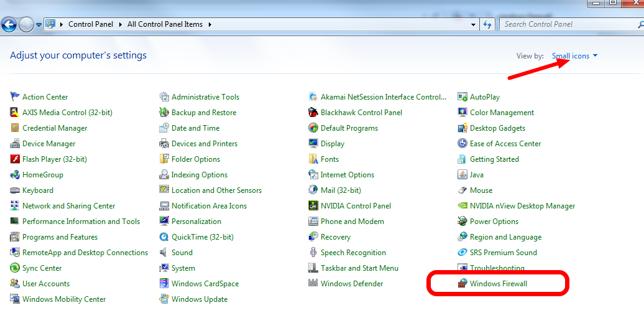Open the Desktop Gadgets link
Viewport: 644px width, 318px height.
(497, 128)
